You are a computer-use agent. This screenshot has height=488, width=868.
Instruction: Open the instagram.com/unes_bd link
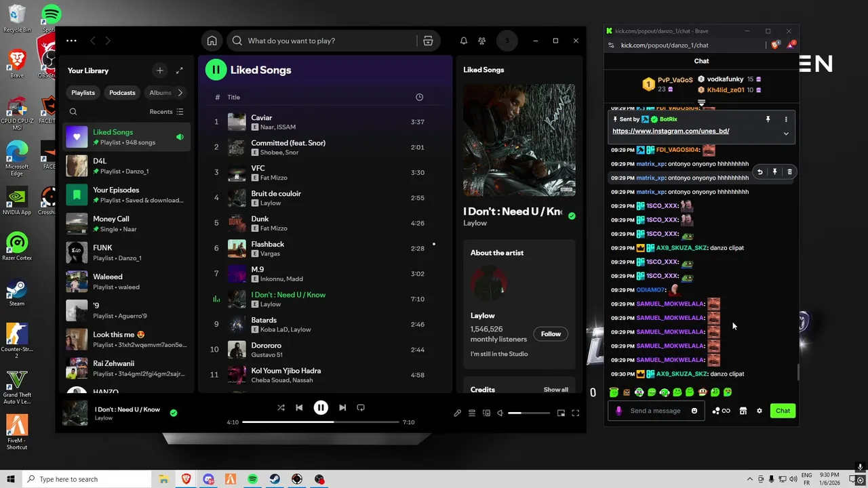click(x=671, y=131)
